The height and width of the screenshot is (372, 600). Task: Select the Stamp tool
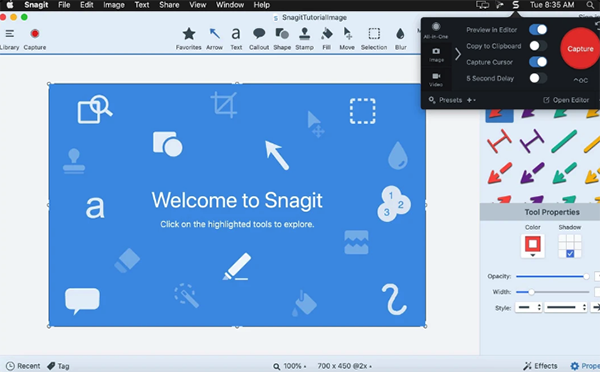point(305,38)
